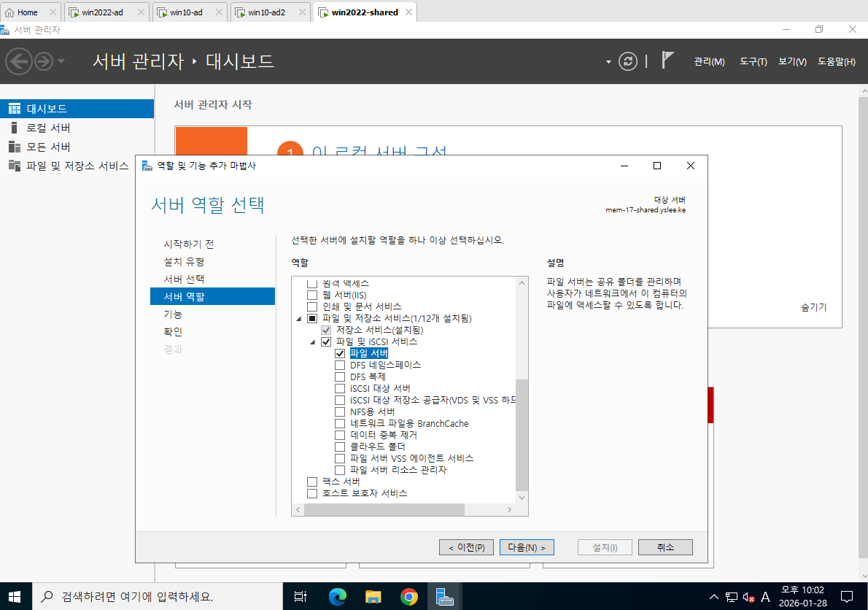Refresh the Server Manager dashboard
This screenshot has width=868, height=610.
(628, 61)
